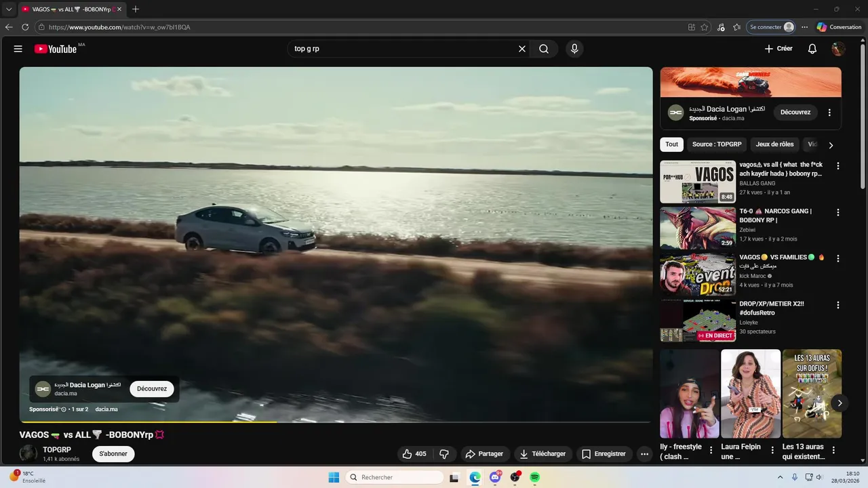The image size is (868, 488).
Task: Show next shorts with the right arrow
Action: [x=840, y=403]
